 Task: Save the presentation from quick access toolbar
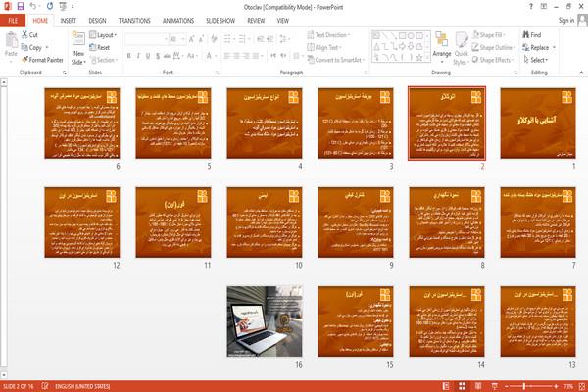[x=21, y=6]
